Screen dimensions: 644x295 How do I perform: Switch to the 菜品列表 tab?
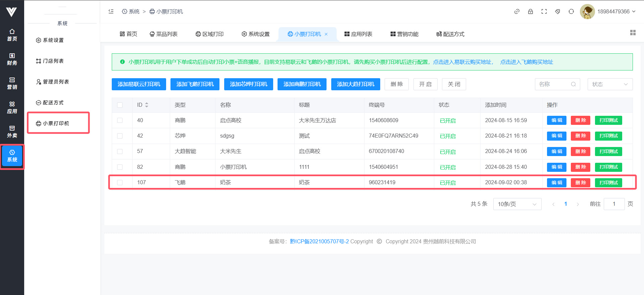tap(163, 34)
